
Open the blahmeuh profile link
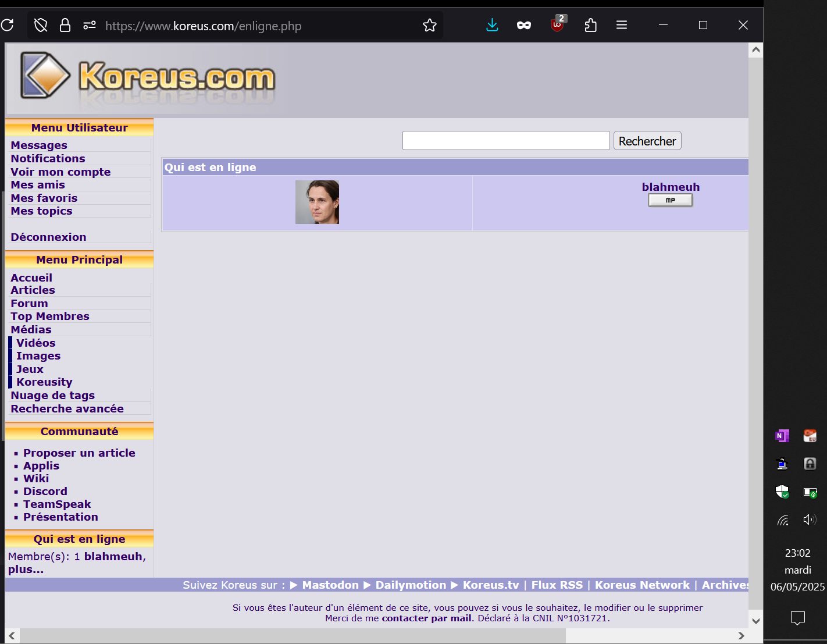[671, 187]
